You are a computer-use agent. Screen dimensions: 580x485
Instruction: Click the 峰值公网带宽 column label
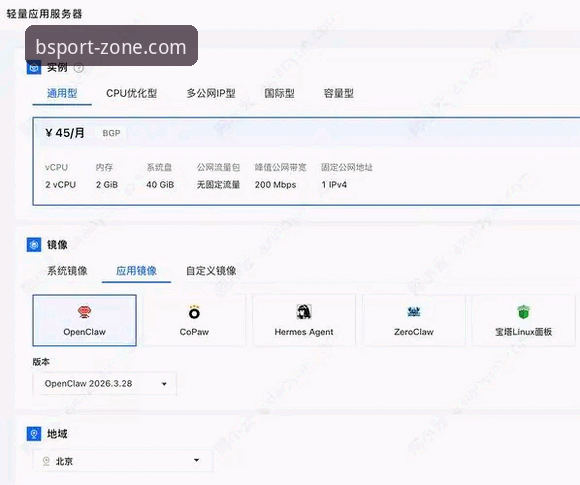click(281, 168)
